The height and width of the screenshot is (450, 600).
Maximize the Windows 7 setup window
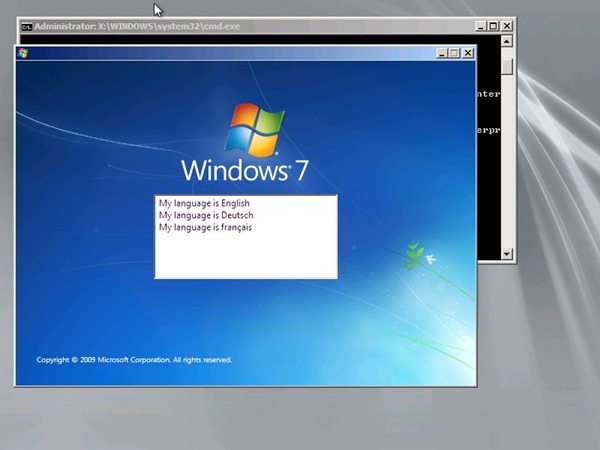(x=454, y=53)
